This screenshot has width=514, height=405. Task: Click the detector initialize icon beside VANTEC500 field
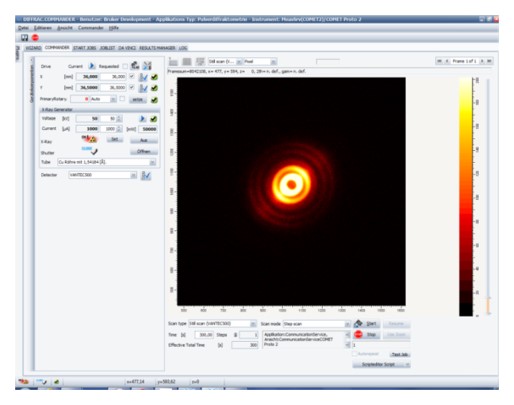click(146, 175)
